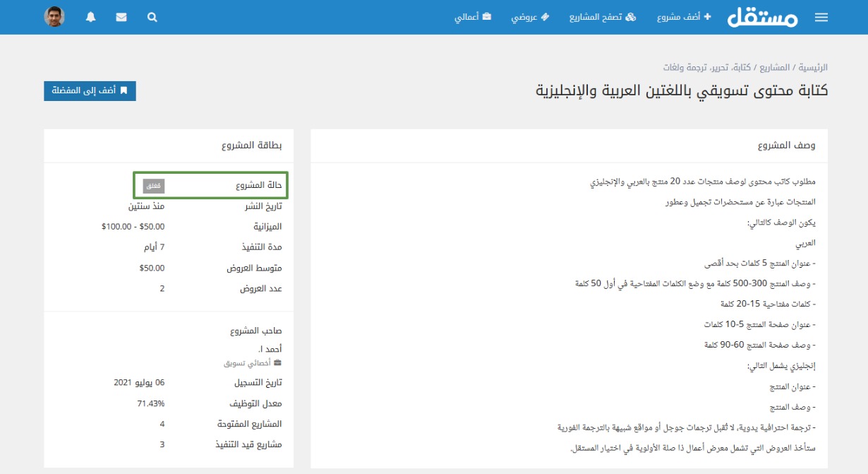This screenshot has height=474, width=868.
Task: Select the project title heading text
Action: (682, 91)
